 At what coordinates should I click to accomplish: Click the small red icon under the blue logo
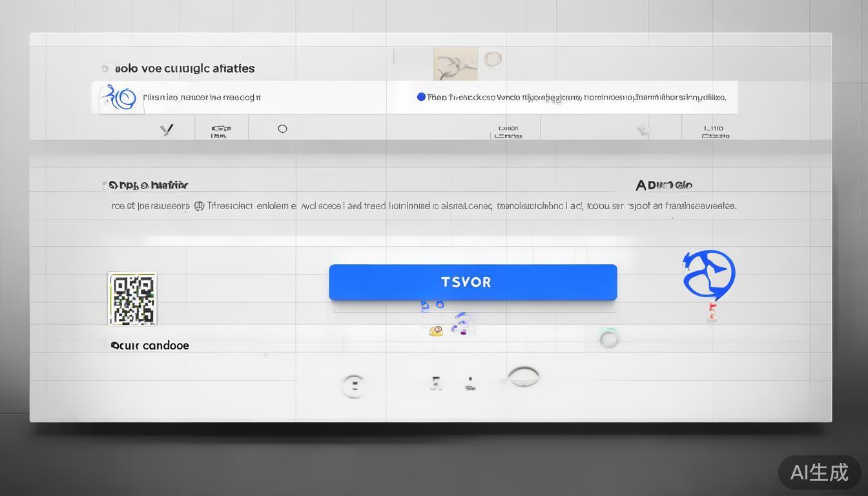(712, 312)
